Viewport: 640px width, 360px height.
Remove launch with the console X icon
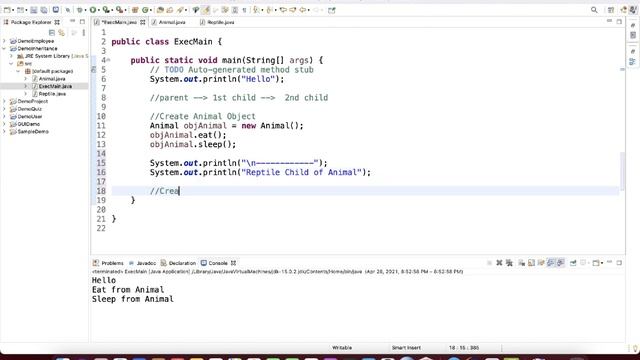click(499, 263)
